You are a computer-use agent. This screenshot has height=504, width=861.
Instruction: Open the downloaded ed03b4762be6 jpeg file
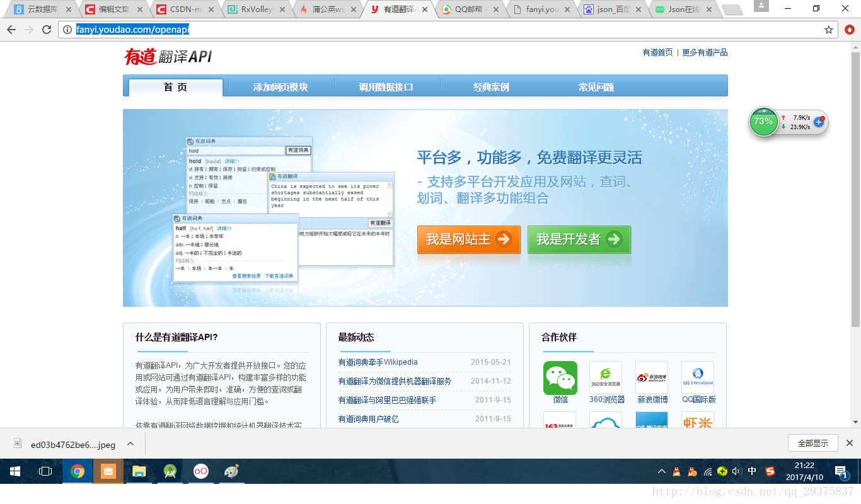pos(66,444)
